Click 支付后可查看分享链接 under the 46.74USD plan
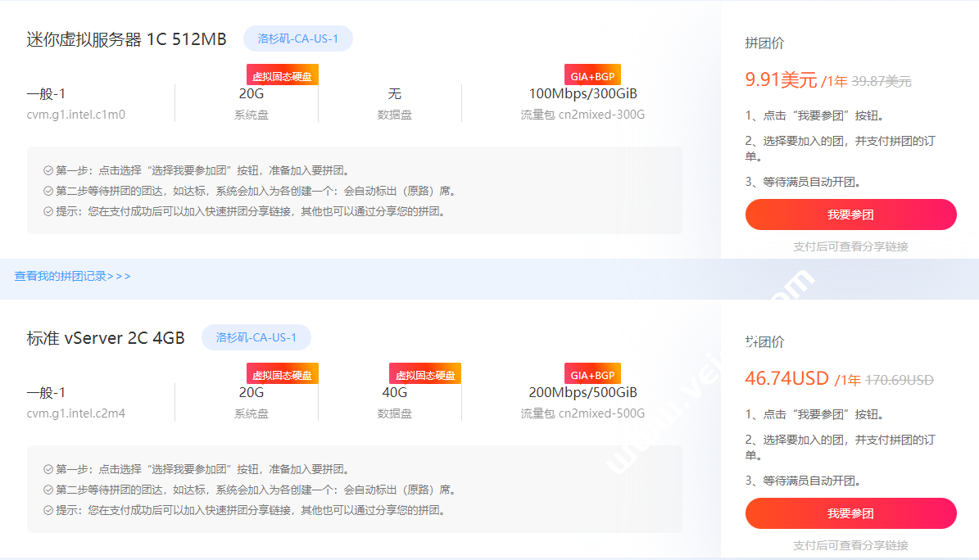The height and width of the screenshot is (560, 979). click(850, 545)
